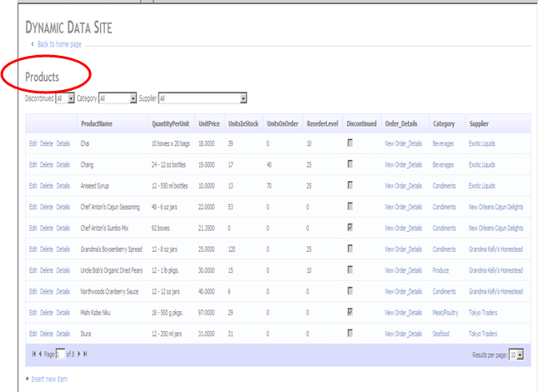Viewport: 538px width, 392px height.
Task: Jump to the last page arrow icon
Action: 85,354
